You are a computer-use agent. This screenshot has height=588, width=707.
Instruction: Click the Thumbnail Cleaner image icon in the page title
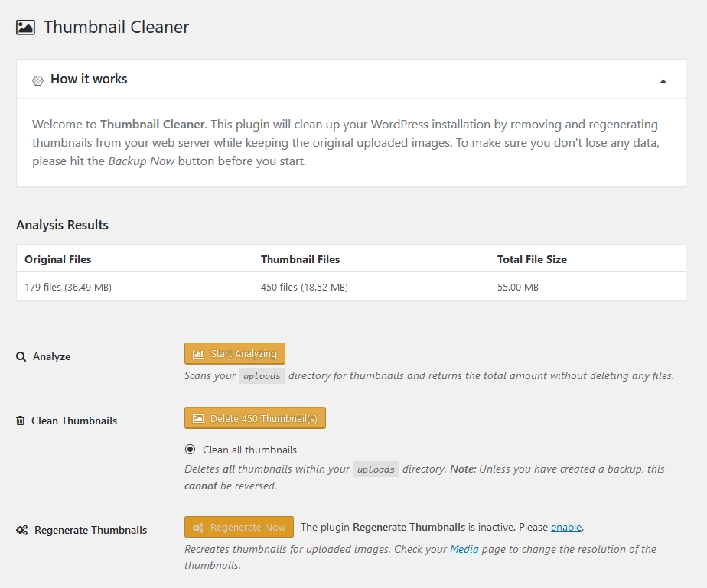25,28
